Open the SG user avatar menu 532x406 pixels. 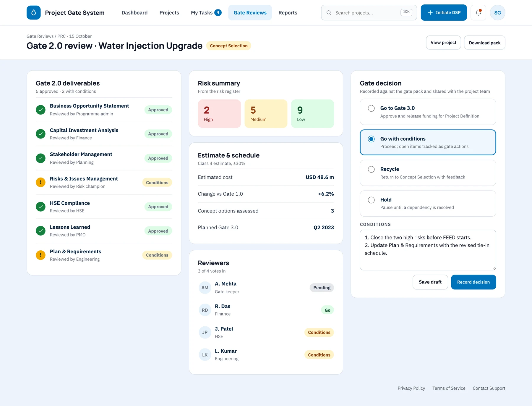click(497, 12)
